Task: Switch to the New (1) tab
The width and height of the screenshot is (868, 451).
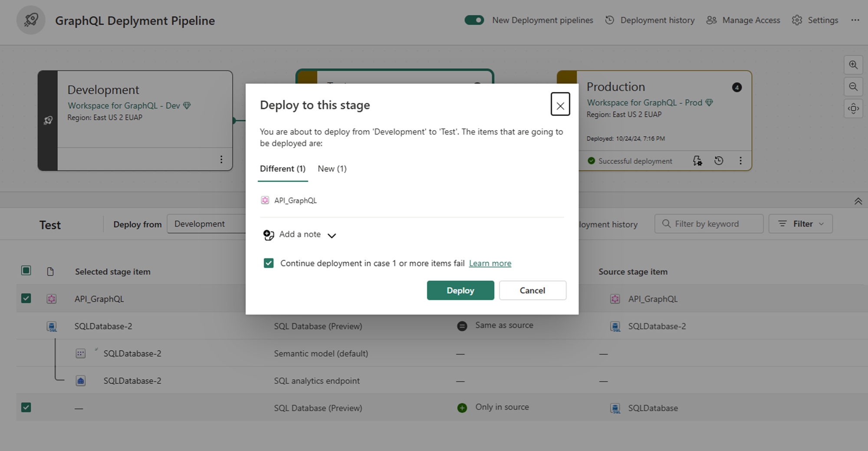Action: tap(332, 169)
